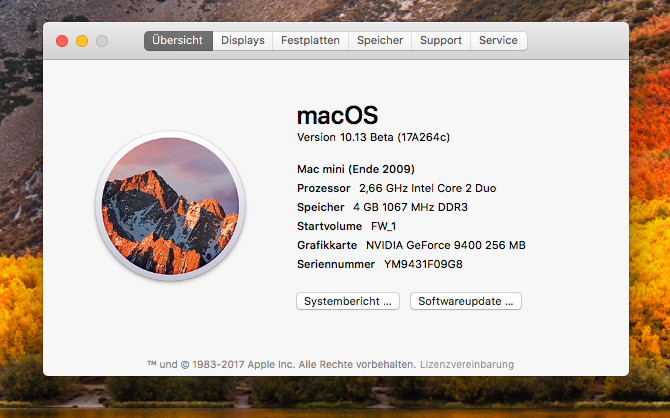This screenshot has height=418, width=670.
Task: Minimize the window with the yellow button
Action: coord(82,41)
